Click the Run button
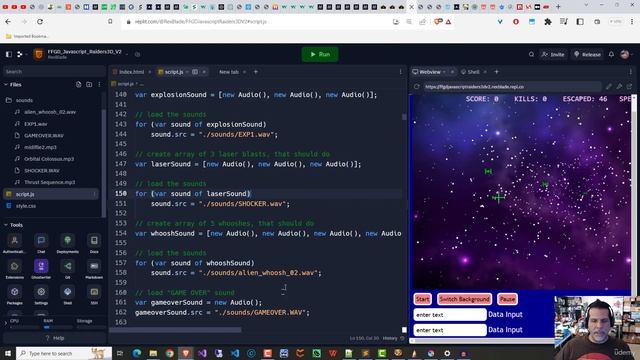 pyautogui.click(x=320, y=54)
